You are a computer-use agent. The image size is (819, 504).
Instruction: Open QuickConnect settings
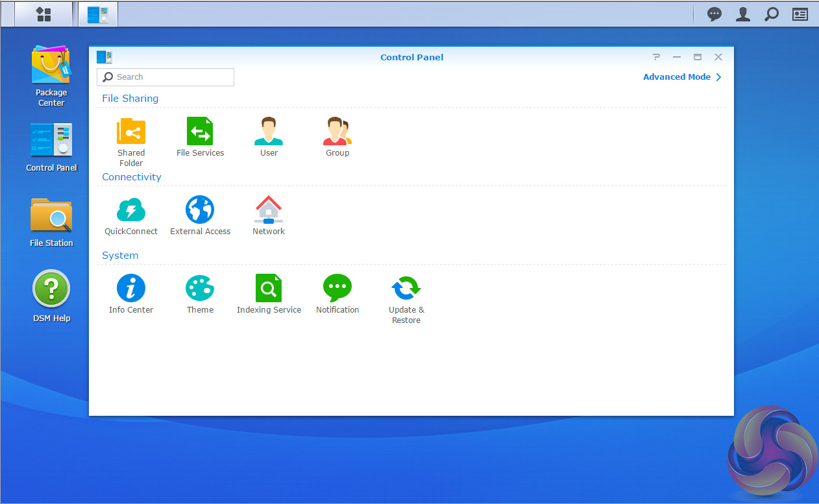[131, 215]
